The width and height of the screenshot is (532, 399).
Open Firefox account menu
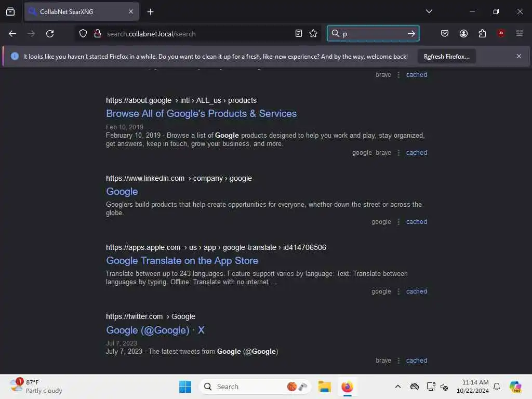coord(463,33)
